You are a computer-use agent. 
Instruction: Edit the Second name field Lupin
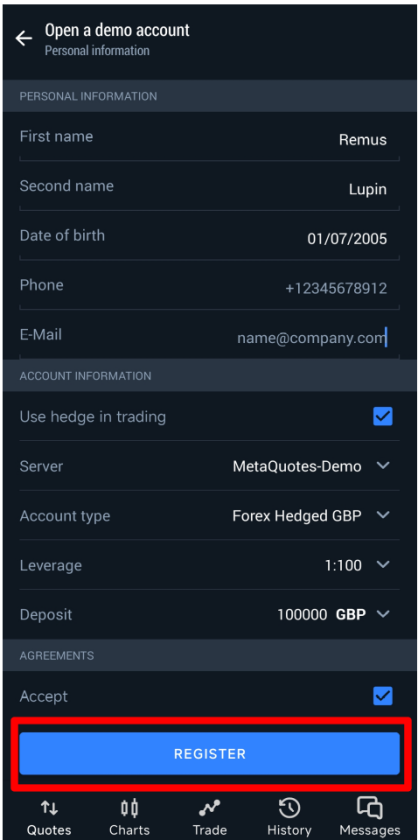210,188
